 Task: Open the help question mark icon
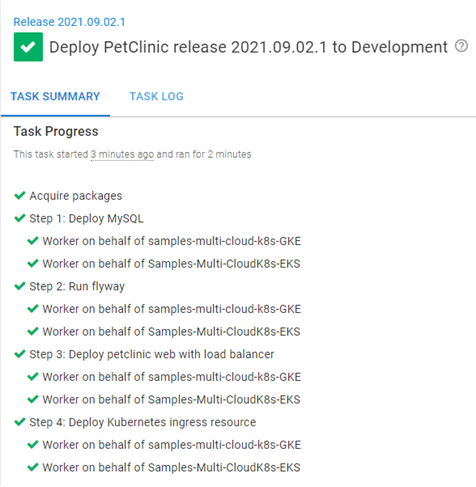point(462,46)
